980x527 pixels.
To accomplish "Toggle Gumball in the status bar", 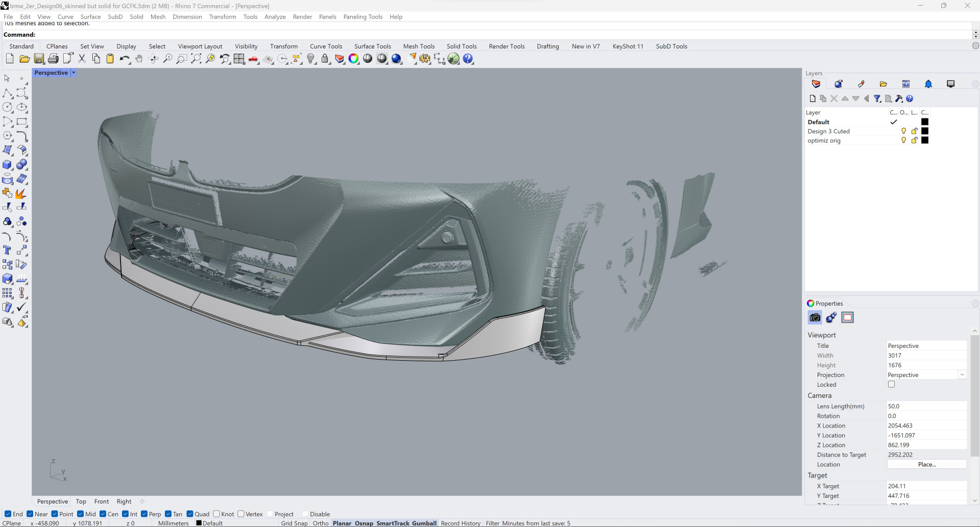I will [424, 523].
